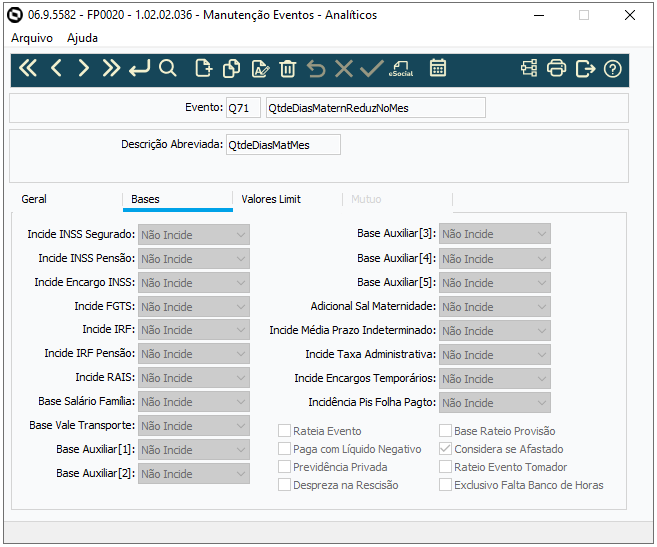Close the Manutenção Eventos window
657x547 pixels.
[630, 16]
